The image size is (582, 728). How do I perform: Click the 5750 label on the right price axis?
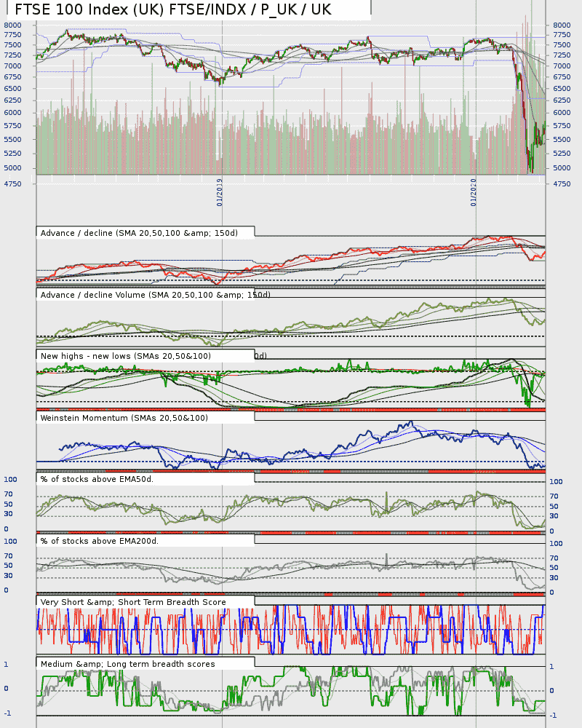562,126
